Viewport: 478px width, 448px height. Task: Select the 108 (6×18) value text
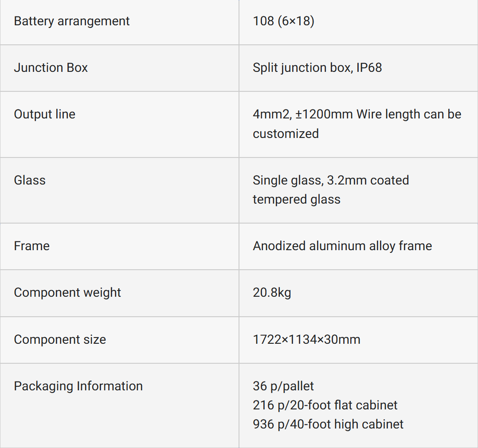tap(283, 21)
